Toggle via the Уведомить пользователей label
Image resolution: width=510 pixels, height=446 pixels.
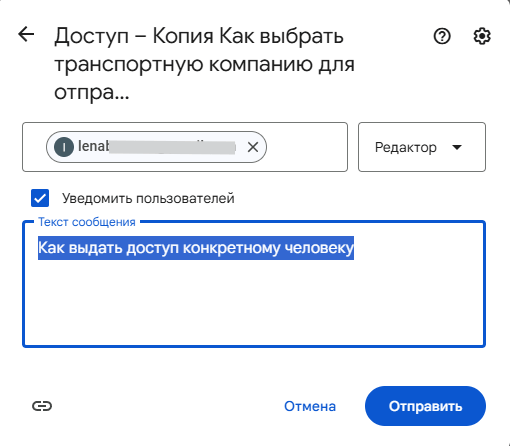pos(148,198)
